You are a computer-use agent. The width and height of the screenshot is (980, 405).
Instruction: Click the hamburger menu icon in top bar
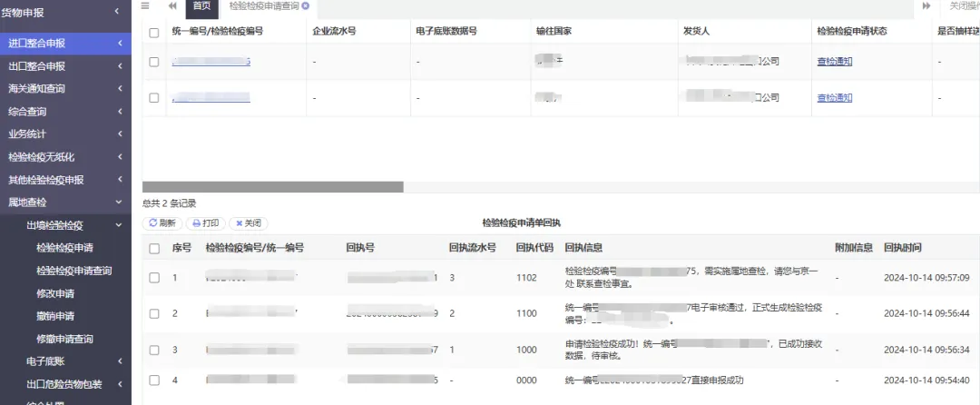click(x=145, y=5)
